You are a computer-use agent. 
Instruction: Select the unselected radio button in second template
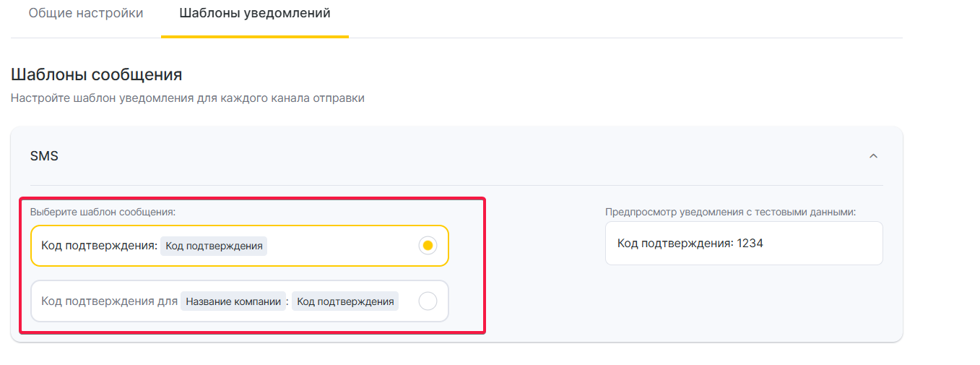[x=428, y=301]
